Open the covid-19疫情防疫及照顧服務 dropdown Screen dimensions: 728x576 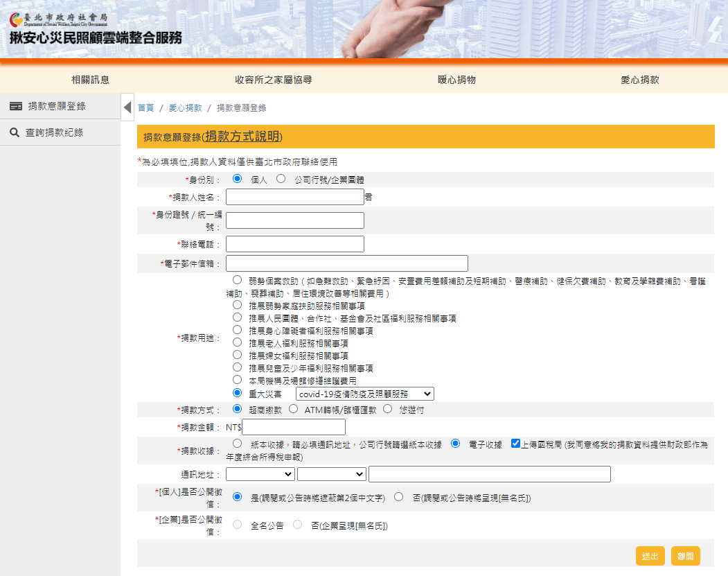click(363, 393)
